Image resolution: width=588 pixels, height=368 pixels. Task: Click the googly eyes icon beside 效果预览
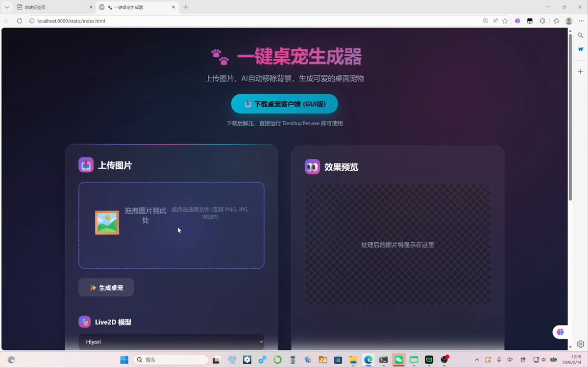[312, 167]
